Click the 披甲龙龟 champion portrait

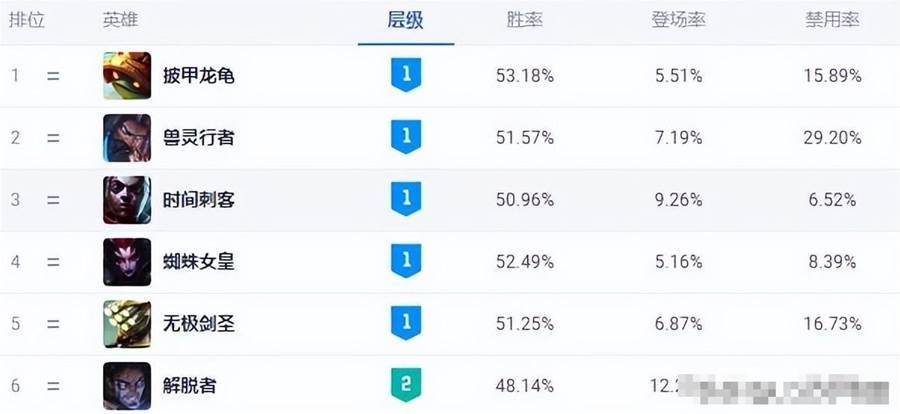point(127,76)
